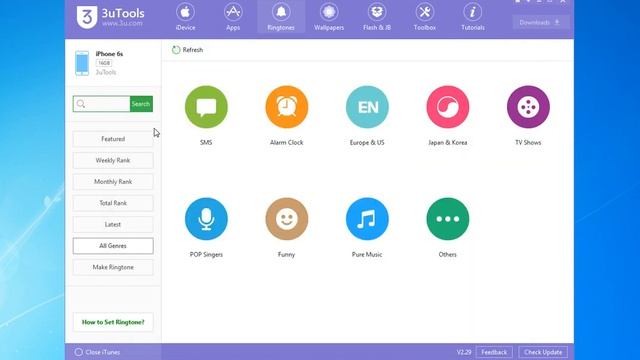Viewport: 640px width, 360px height.
Task: Click the Check Update button
Action: pyautogui.click(x=543, y=352)
